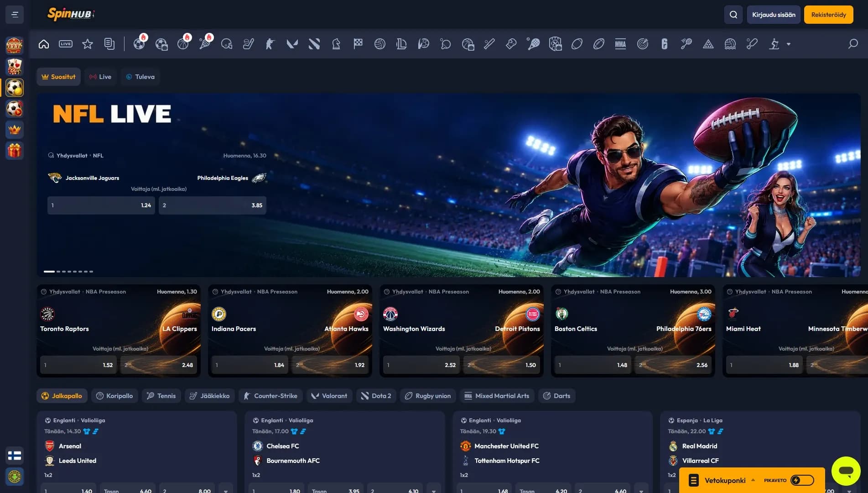Bet on Jacksonville Jaguars odds 1.24
This screenshot has width=868, height=493.
click(x=101, y=205)
